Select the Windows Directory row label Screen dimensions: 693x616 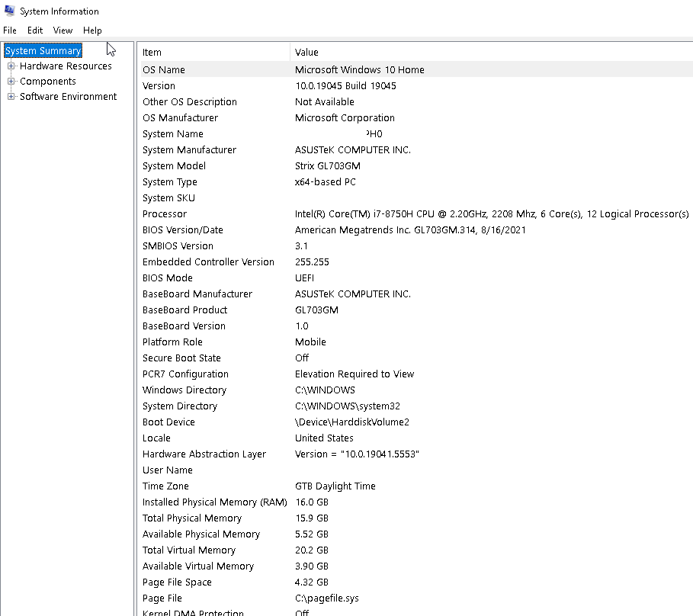184,390
